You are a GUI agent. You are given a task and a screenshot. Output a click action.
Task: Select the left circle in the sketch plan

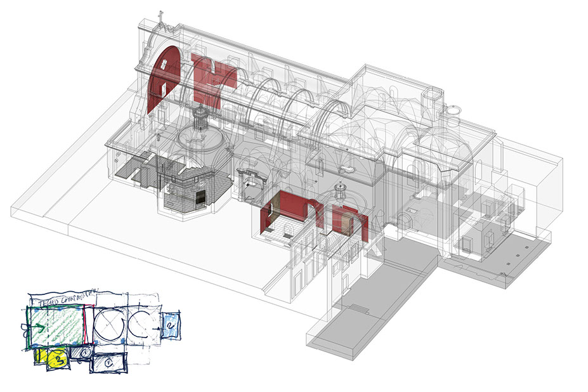tap(107, 324)
